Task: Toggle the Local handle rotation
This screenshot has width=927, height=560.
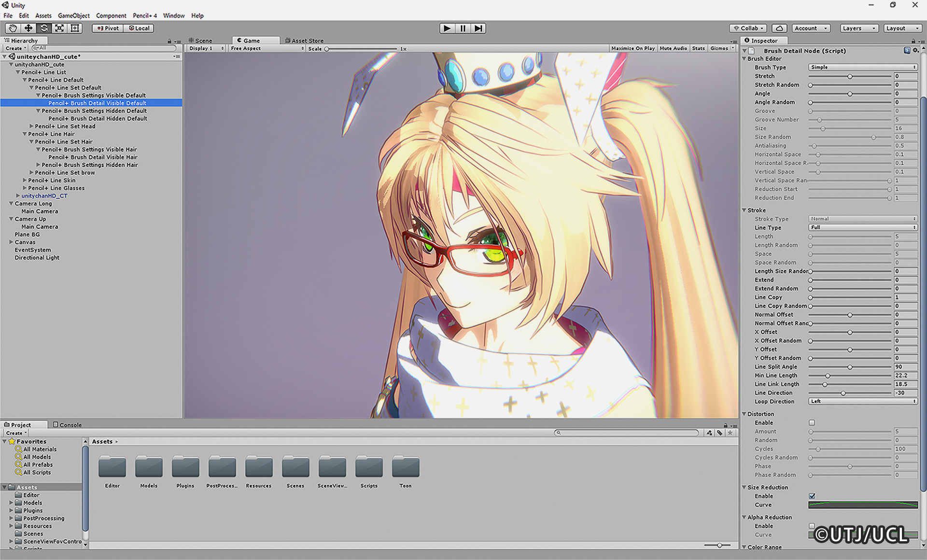Action: 139,28
